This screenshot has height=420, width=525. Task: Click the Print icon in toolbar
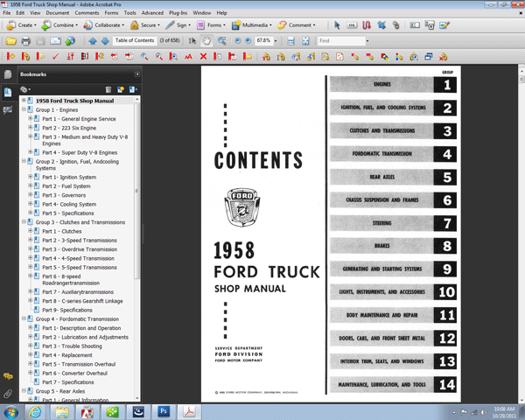tap(25, 41)
